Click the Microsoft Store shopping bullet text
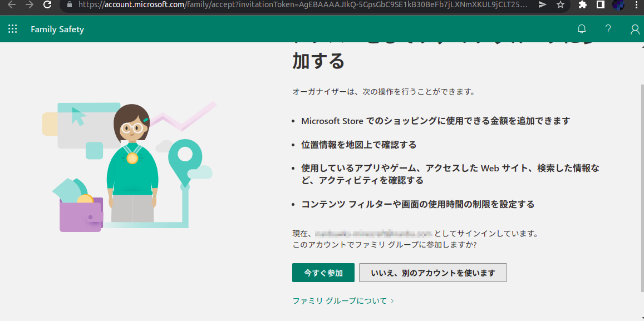644x321 pixels. coord(436,121)
